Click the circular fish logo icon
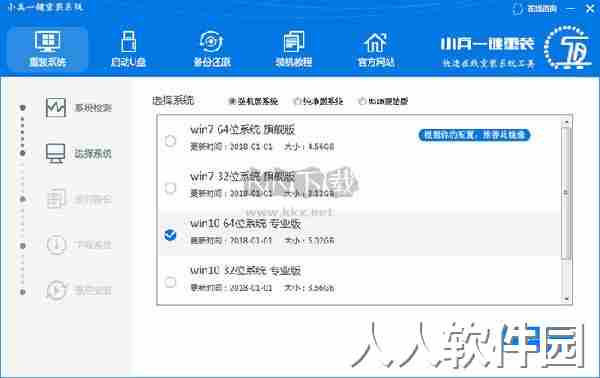The width and height of the screenshot is (600, 378). [x=567, y=48]
